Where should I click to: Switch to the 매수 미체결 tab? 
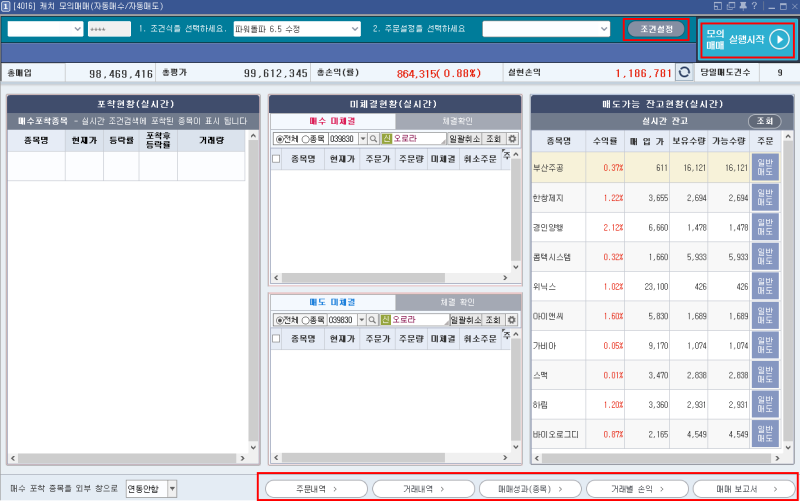point(333,121)
